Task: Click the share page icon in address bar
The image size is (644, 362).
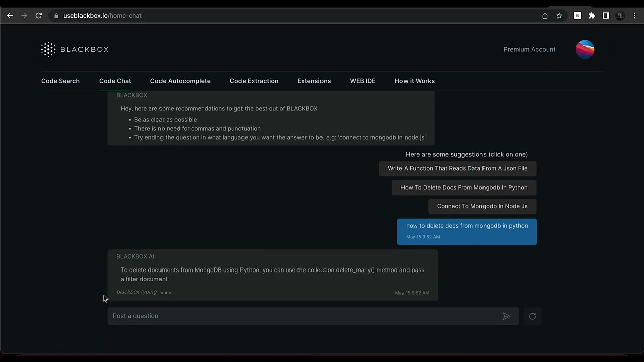Action: [x=545, y=16]
